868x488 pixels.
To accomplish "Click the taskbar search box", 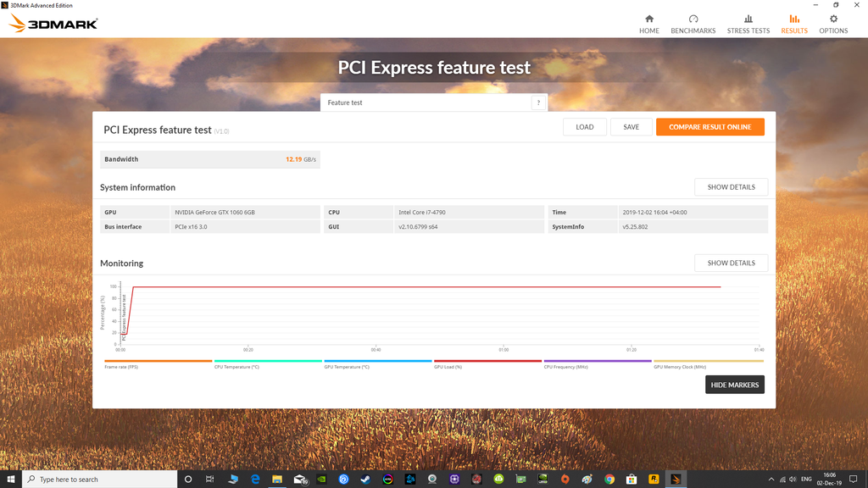I will click(x=100, y=480).
